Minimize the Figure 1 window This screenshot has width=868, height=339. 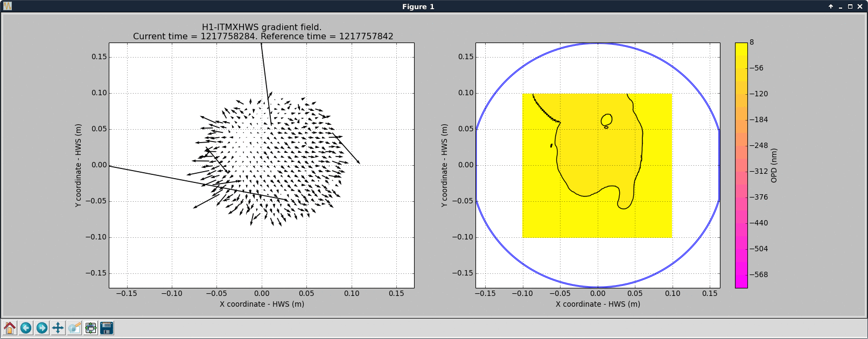point(841,6)
